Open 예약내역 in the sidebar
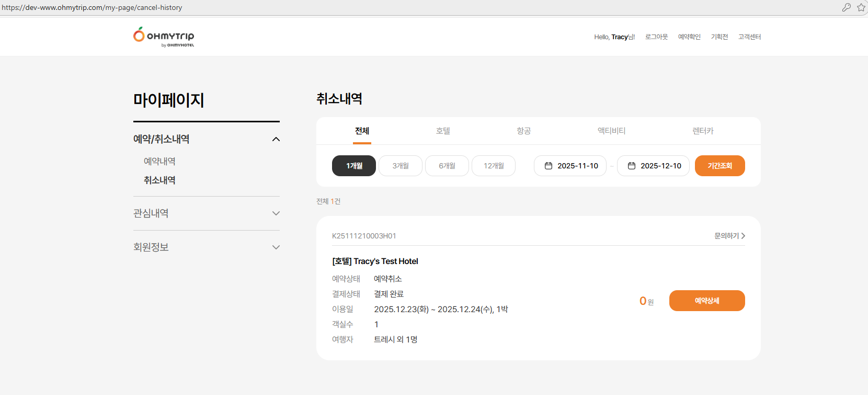The height and width of the screenshot is (400, 868). pyautogui.click(x=159, y=162)
